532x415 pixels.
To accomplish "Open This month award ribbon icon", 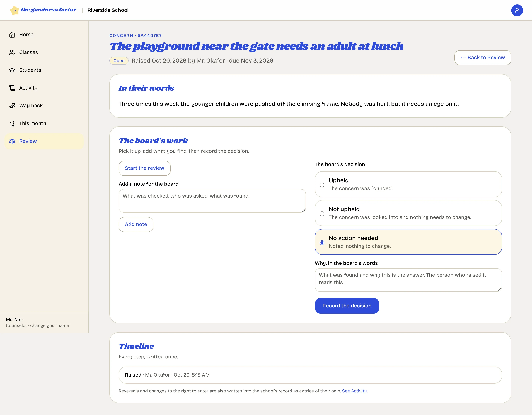I will click(x=12, y=123).
